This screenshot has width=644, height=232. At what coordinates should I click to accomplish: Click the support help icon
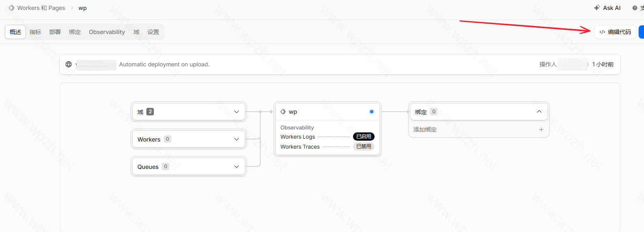point(635,8)
